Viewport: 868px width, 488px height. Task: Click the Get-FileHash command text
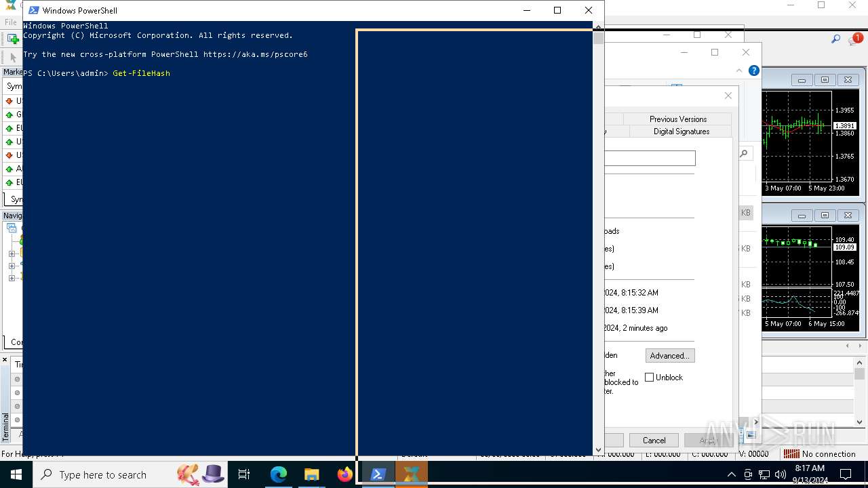click(x=141, y=73)
